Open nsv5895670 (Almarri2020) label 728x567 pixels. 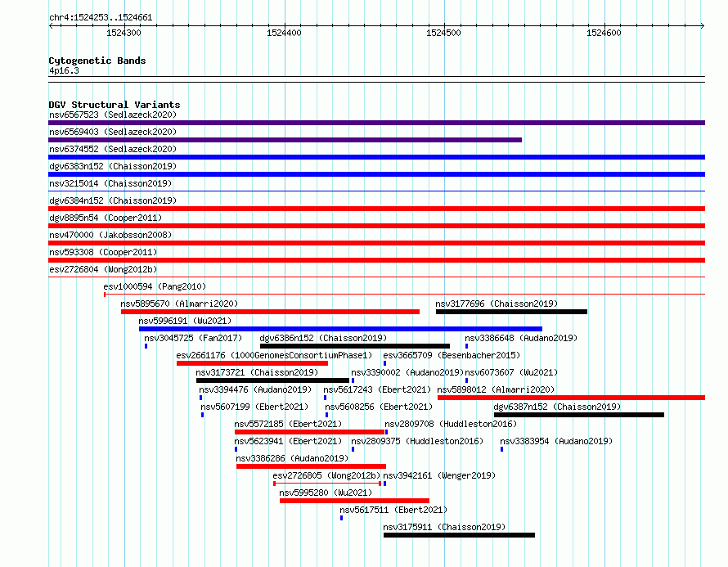tap(179, 304)
